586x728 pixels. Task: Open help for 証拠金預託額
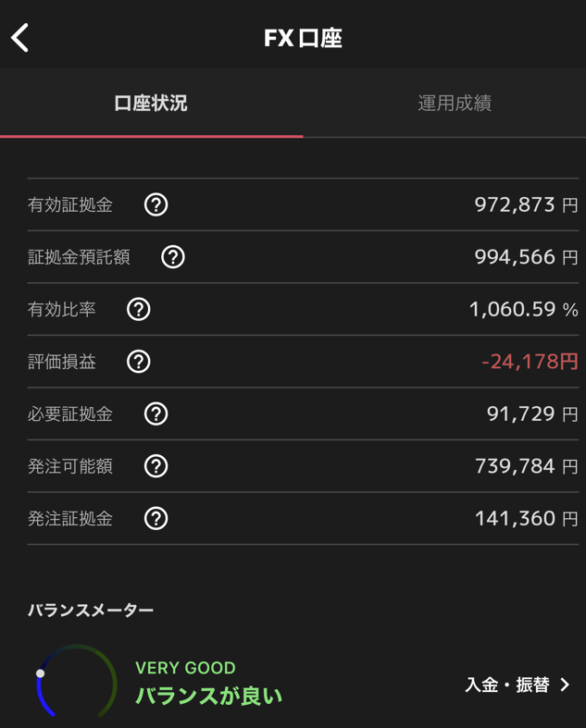(x=173, y=257)
